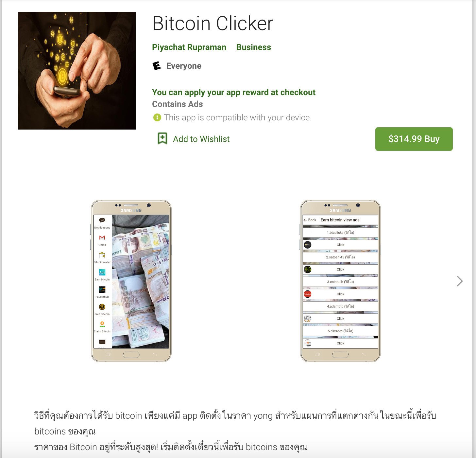Click the Claim Bitcoin icon in screenshot
476x458 pixels.
click(x=102, y=324)
